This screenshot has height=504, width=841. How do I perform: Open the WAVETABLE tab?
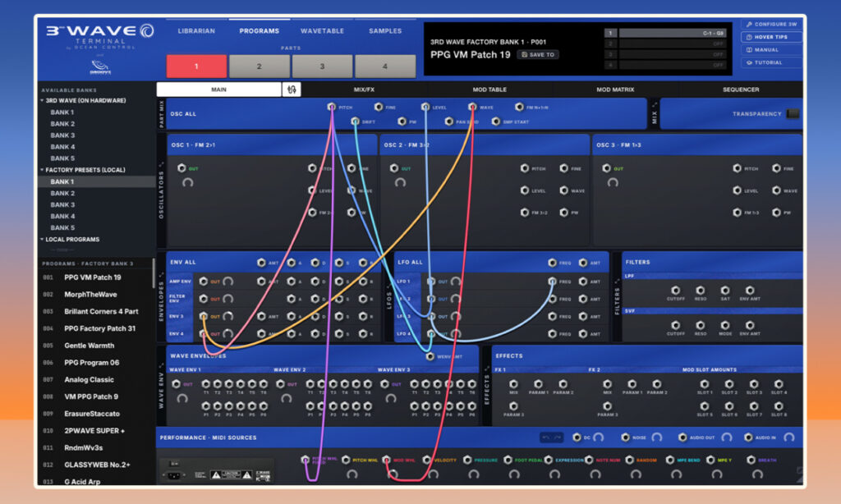(322, 30)
